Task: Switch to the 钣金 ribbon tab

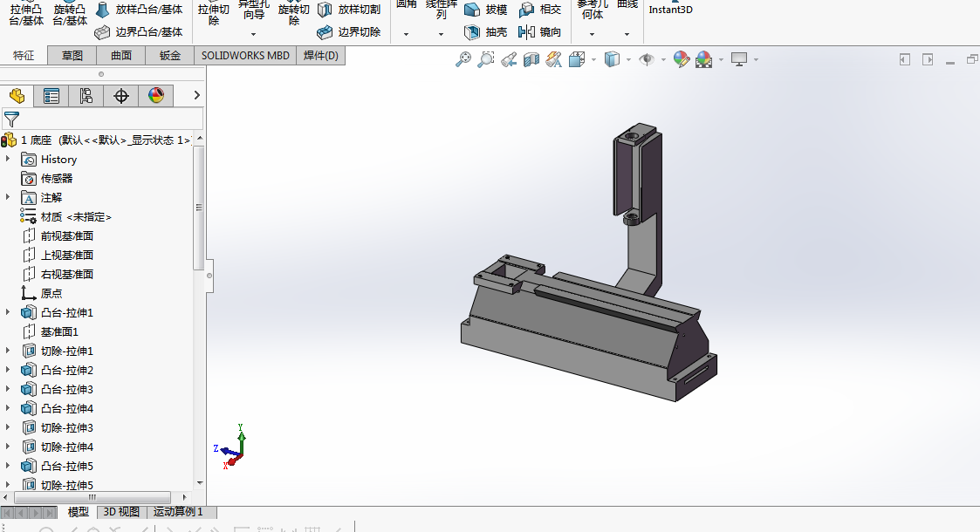Action: coord(170,56)
